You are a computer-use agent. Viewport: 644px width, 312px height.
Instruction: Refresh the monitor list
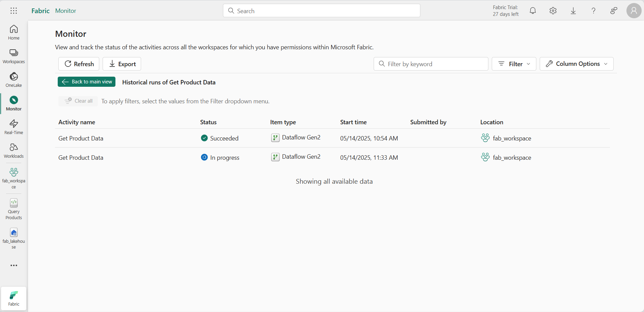(79, 64)
